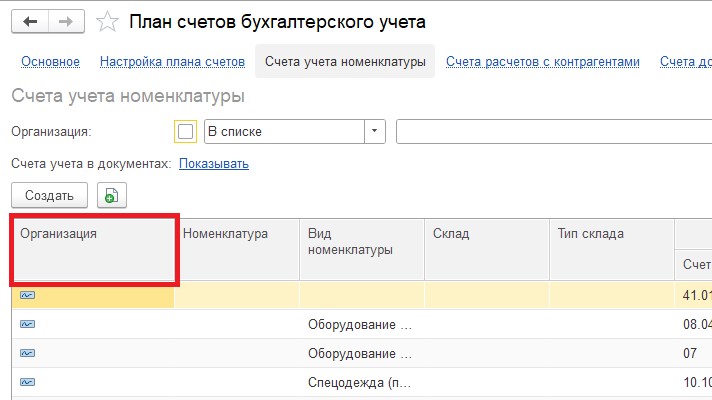Select record icon in the 41.01 row
712x400 pixels.
[x=27, y=295]
